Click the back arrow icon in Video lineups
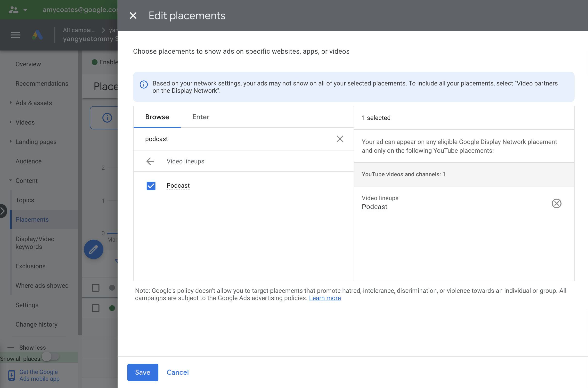Image resolution: width=588 pixels, height=388 pixels. click(x=151, y=161)
